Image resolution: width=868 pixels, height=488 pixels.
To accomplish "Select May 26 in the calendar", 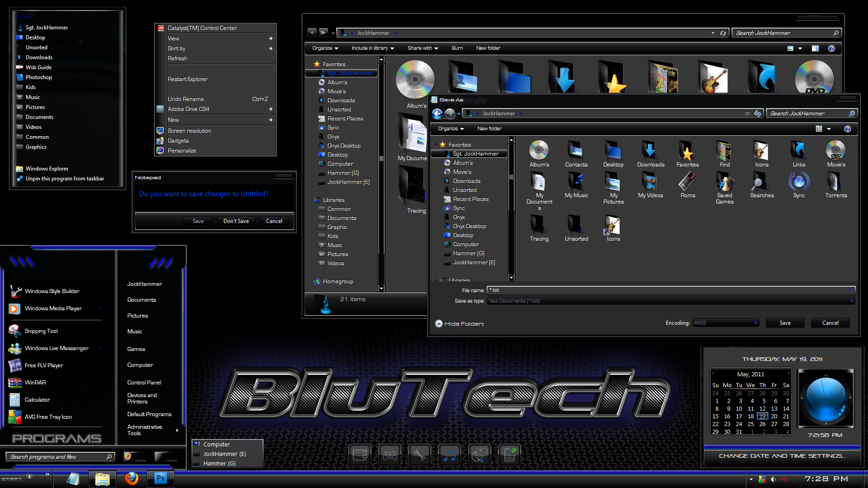I will [763, 424].
